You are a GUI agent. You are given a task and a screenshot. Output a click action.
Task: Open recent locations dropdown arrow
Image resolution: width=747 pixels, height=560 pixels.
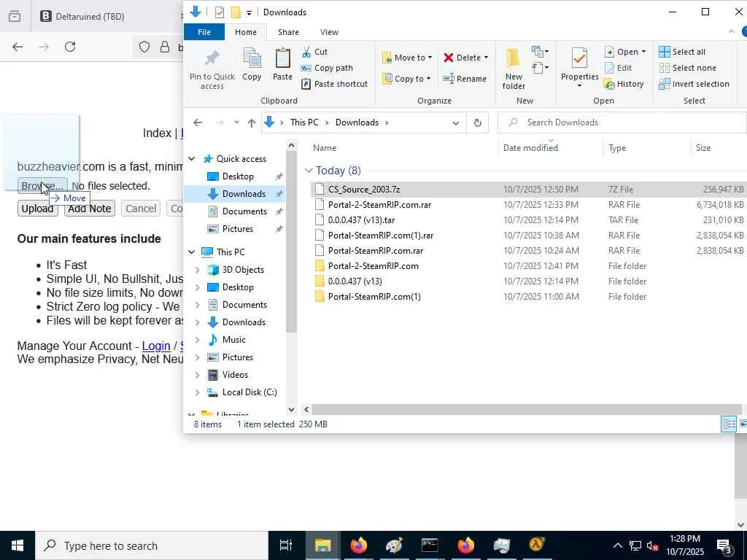tap(236, 122)
